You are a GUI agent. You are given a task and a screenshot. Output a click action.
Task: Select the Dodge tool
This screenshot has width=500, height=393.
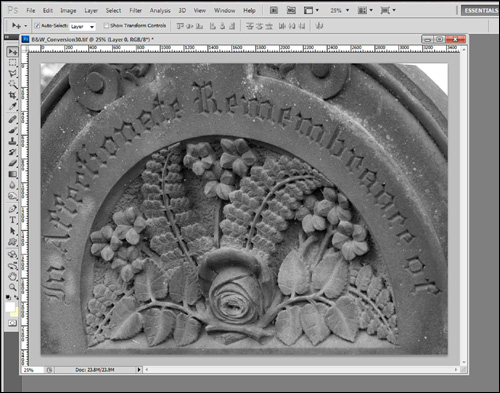(x=13, y=196)
